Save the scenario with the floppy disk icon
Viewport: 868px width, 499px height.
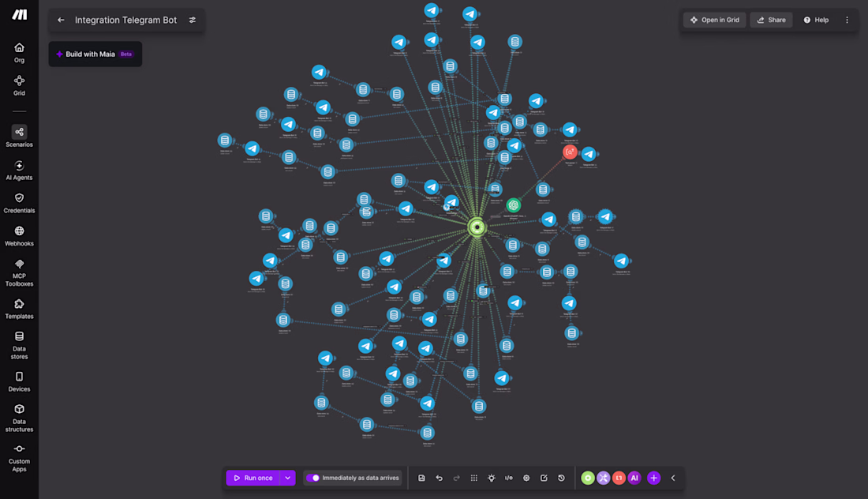coord(421,478)
